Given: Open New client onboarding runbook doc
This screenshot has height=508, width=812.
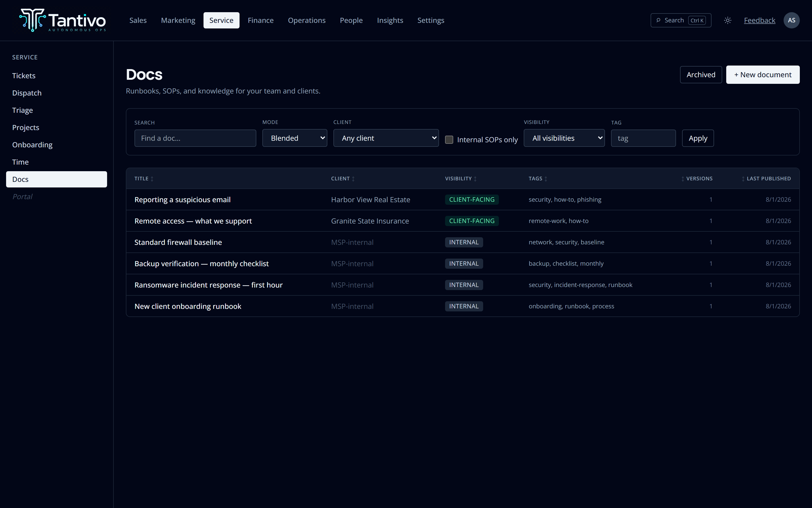Looking at the screenshot, I should click(x=188, y=306).
